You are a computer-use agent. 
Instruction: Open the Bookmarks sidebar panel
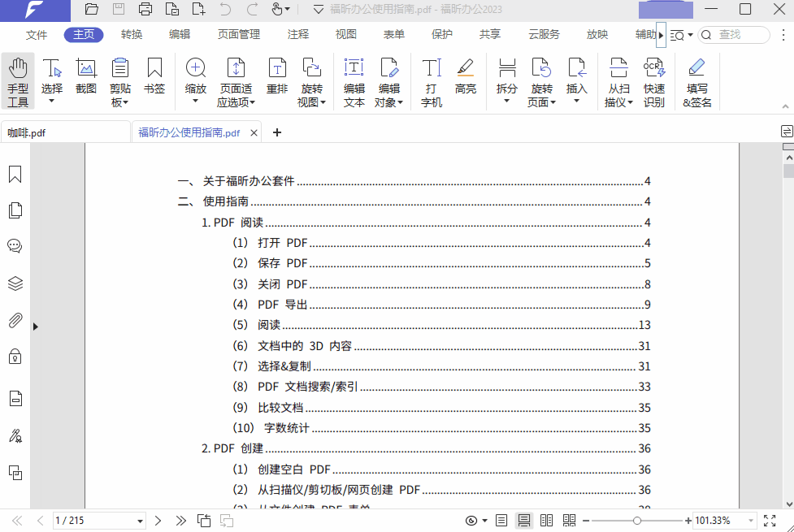coord(15,174)
